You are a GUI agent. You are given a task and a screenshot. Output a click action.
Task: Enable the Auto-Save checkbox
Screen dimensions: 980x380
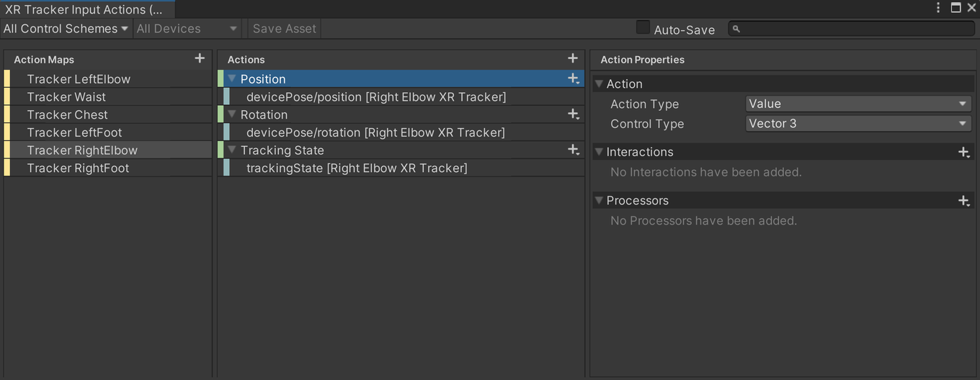(643, 28)
